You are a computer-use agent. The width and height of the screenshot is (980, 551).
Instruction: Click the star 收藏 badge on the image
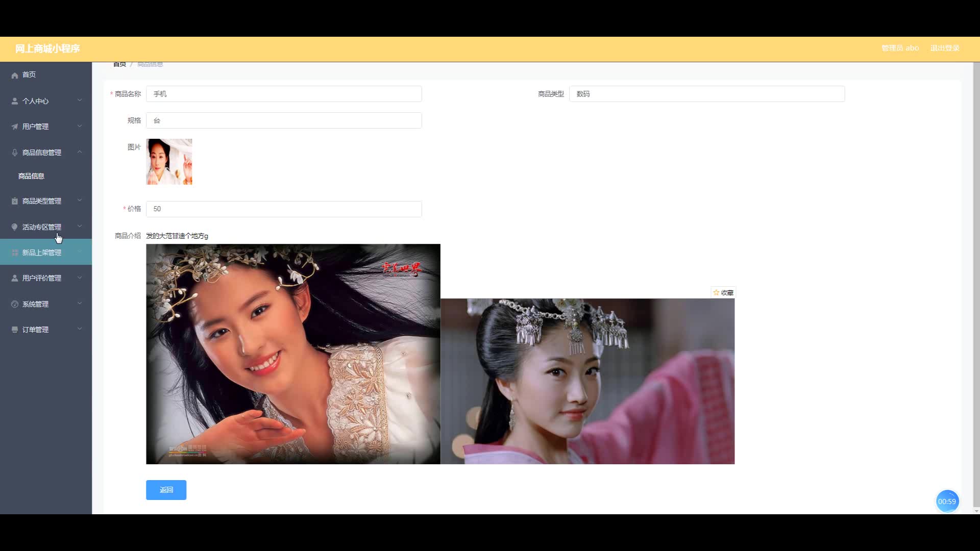tap(723, 292)
